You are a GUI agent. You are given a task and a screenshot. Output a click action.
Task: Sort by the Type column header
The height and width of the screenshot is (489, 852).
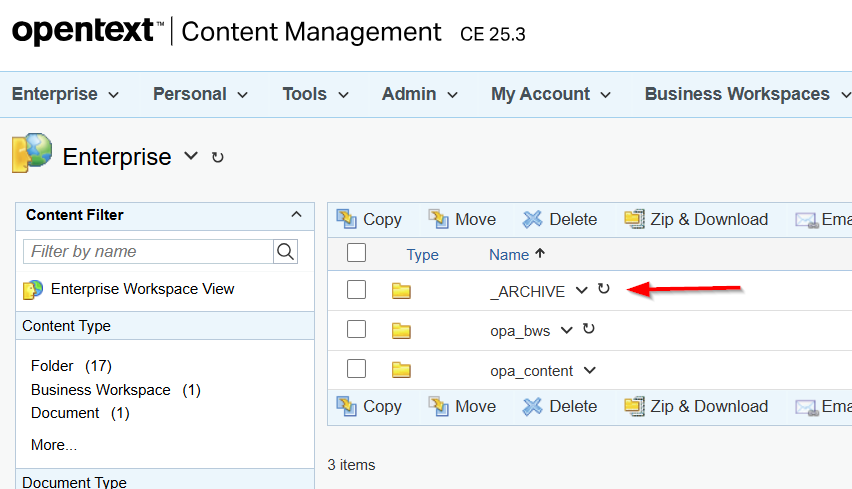click(422, 255)
